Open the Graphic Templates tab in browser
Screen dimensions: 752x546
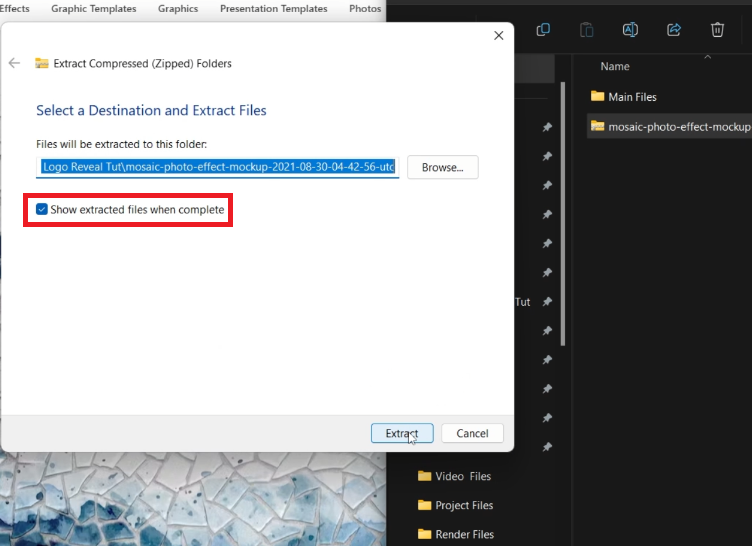click(94, 8)
